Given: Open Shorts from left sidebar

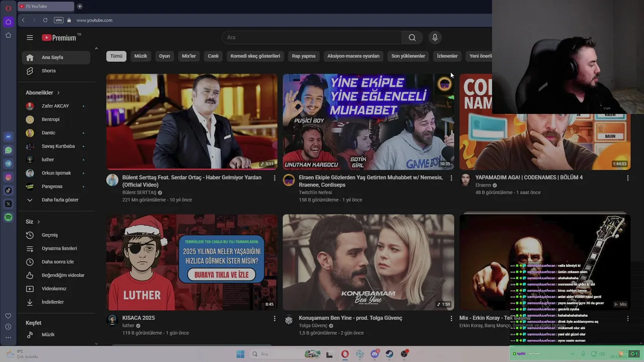Looking at the screenshot, I should tap(56, 71).
